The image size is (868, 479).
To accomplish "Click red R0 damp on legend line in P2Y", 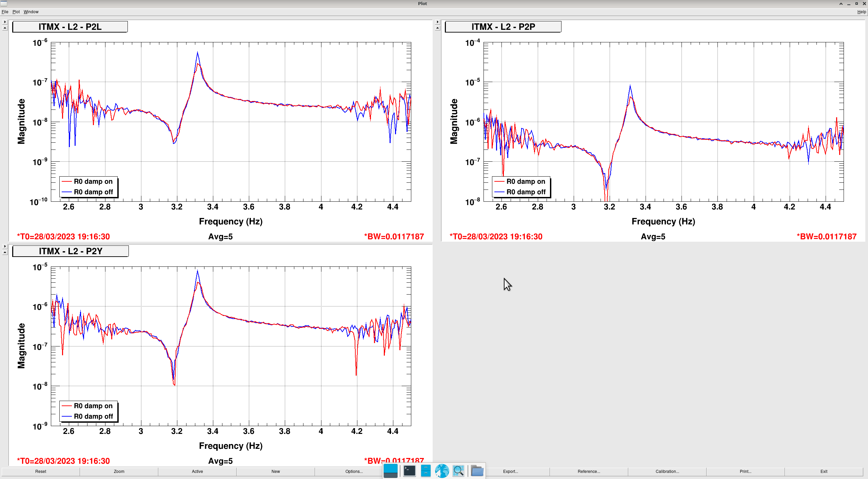I will pos(67,406).
